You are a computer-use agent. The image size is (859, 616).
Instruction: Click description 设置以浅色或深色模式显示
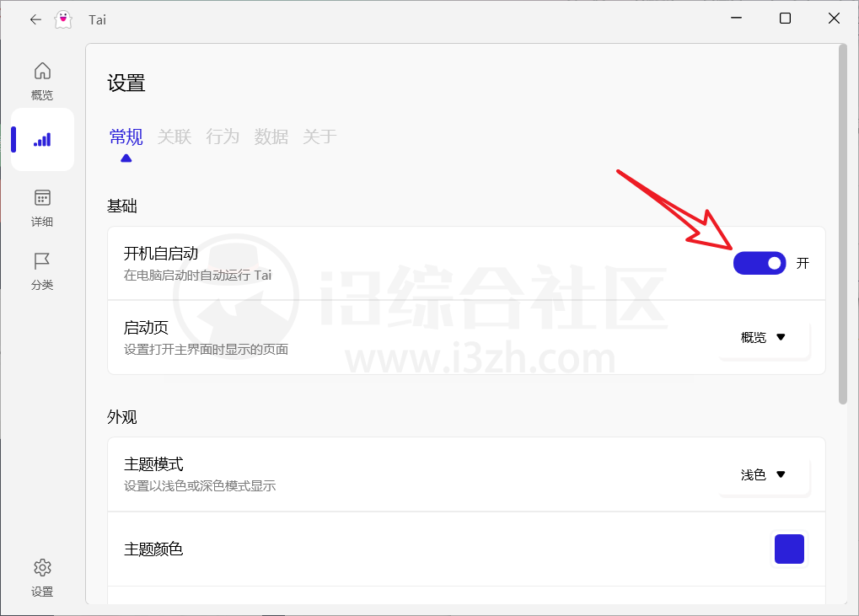point(200,485)
